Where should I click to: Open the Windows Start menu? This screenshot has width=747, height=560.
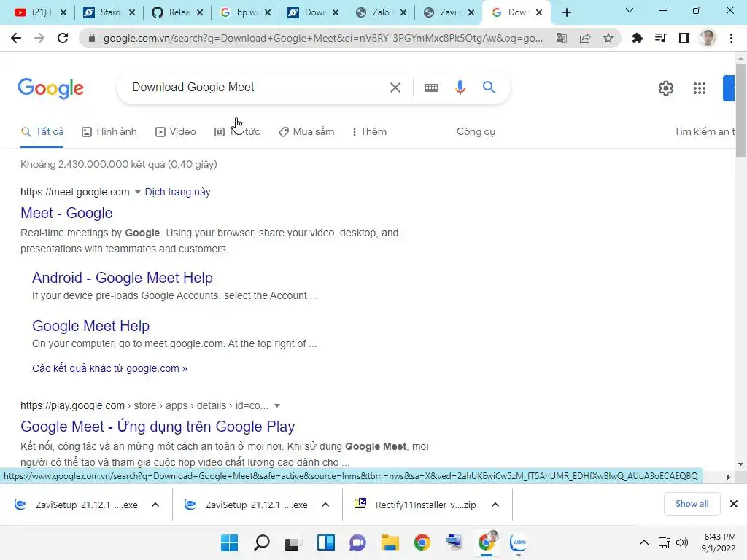tap(229, 542)
